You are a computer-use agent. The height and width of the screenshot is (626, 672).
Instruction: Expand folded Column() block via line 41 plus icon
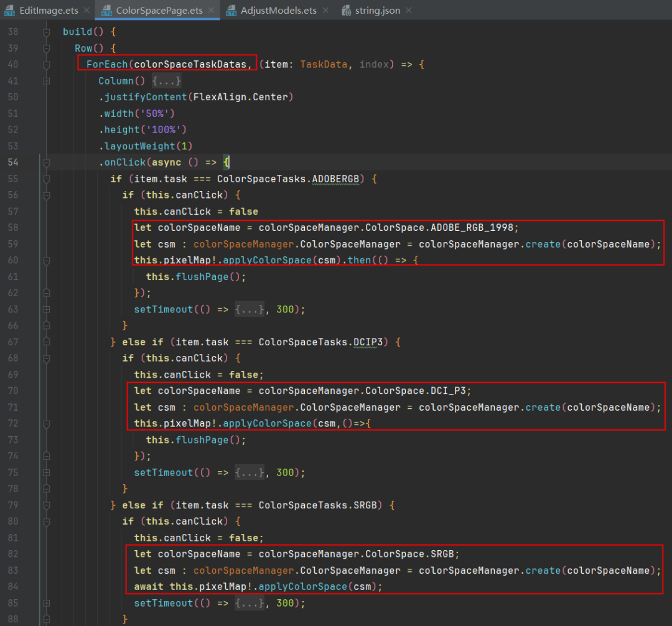pos(46,81)
